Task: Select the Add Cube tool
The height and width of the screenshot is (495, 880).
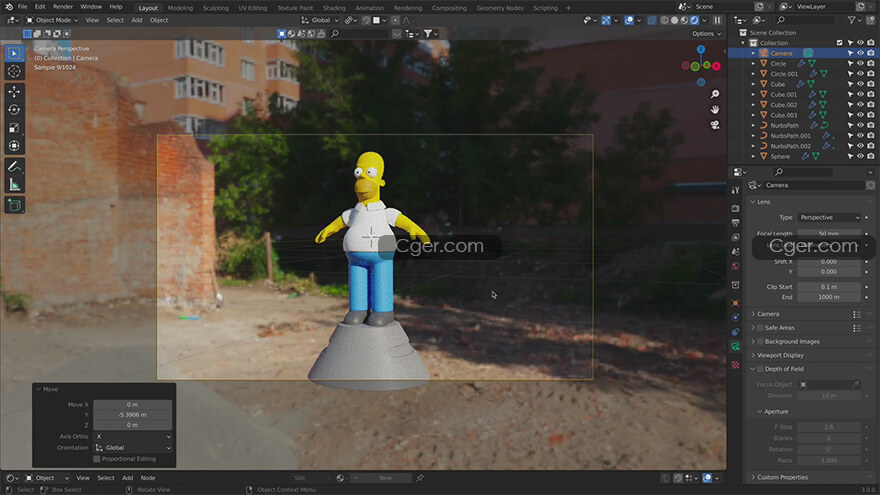Action: [x=14, y=205]
